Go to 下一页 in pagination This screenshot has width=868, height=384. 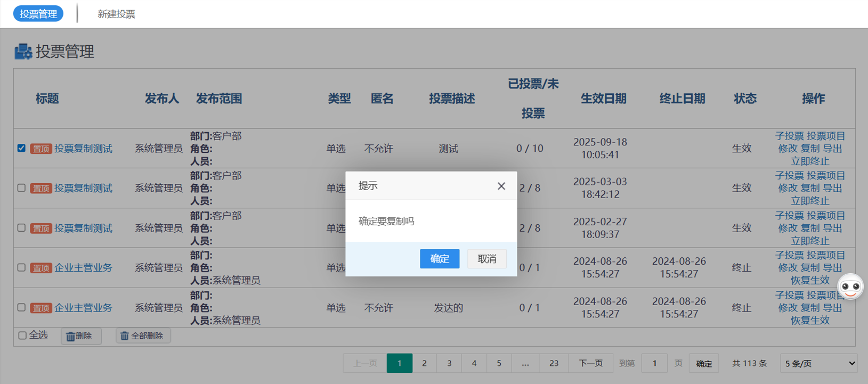tap(590, 363)
